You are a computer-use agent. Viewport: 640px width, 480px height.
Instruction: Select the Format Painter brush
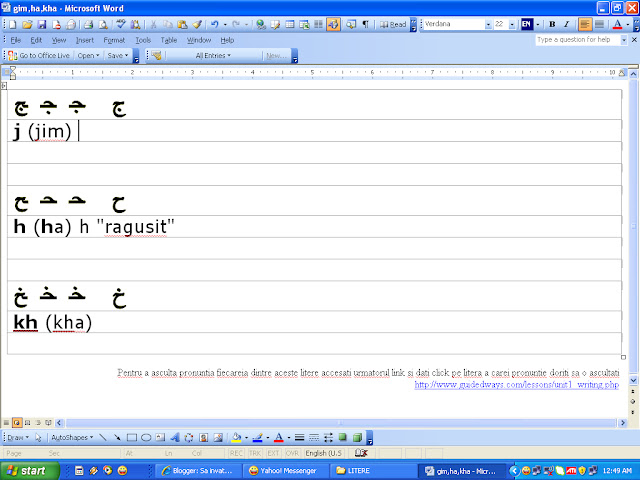point(197,24)
